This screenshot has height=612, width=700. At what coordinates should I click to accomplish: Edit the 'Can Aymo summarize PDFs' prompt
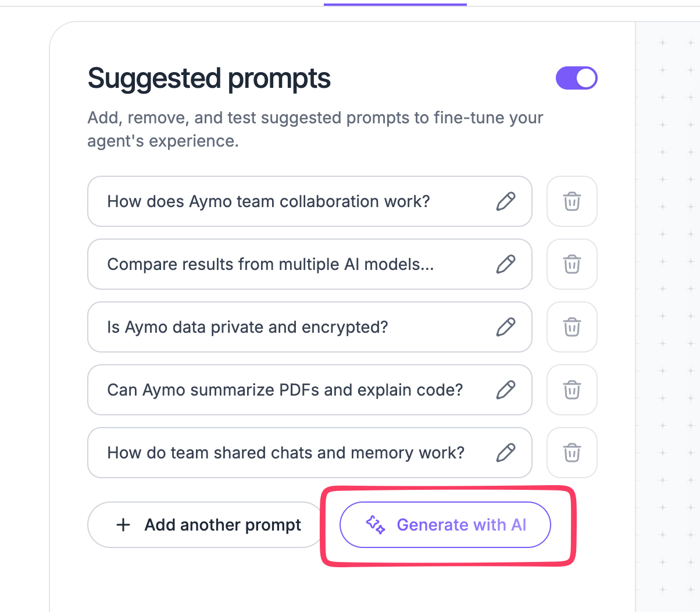(506, 390)
